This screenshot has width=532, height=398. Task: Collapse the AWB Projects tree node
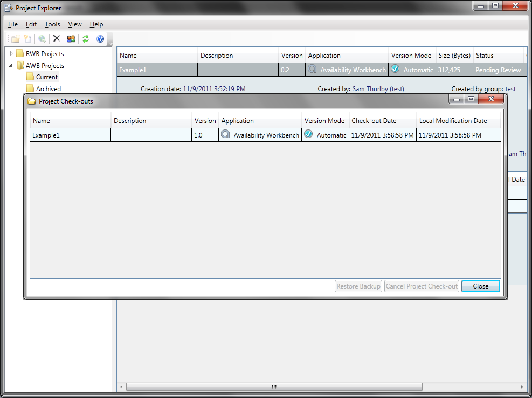[11, 65]
